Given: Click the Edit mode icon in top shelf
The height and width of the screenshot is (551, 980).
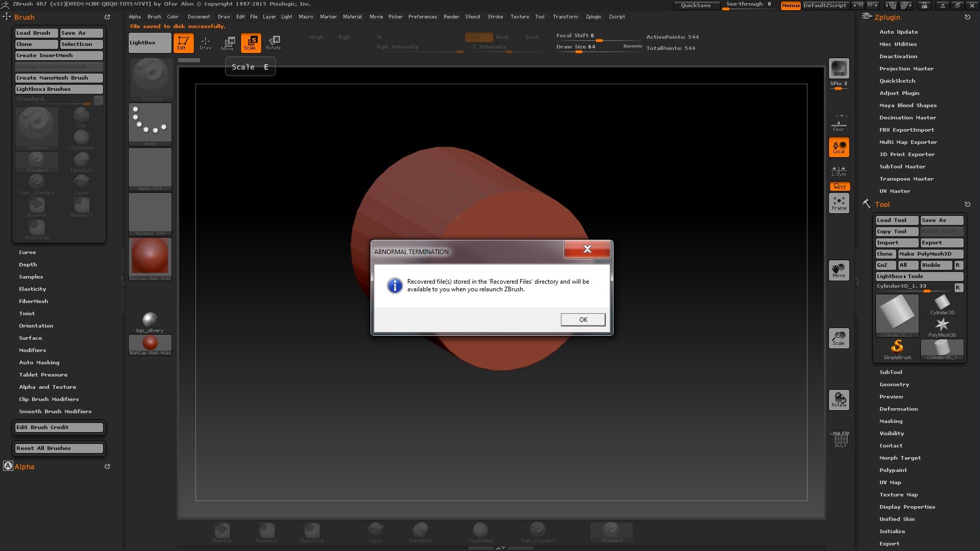Looking at the screenshot, I should pyautogui.click(x=183, y=43).
